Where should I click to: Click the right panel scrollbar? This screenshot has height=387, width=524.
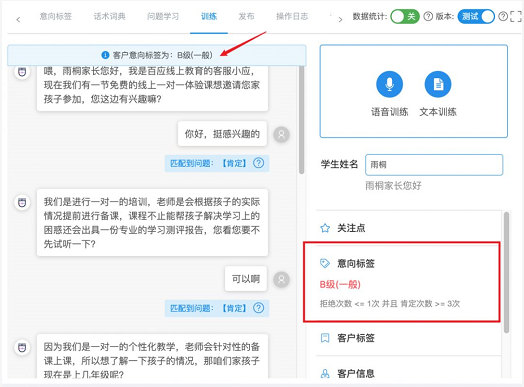point(506,272)
